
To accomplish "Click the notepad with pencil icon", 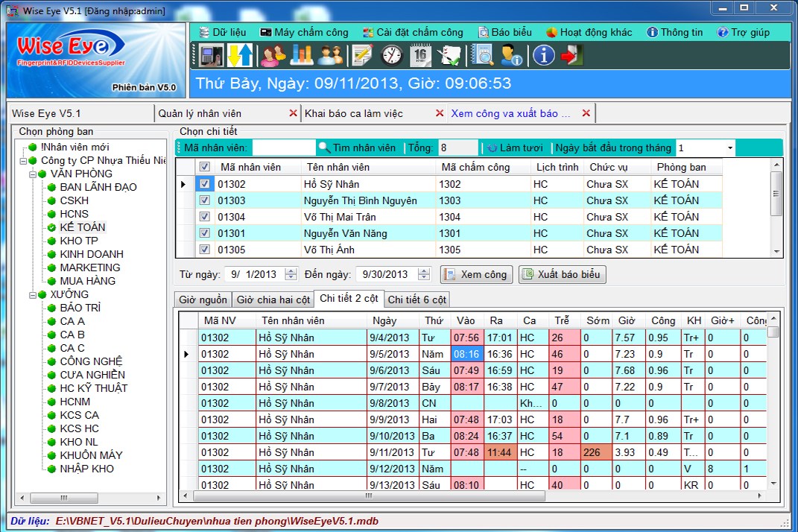I will tap(362, 55).
